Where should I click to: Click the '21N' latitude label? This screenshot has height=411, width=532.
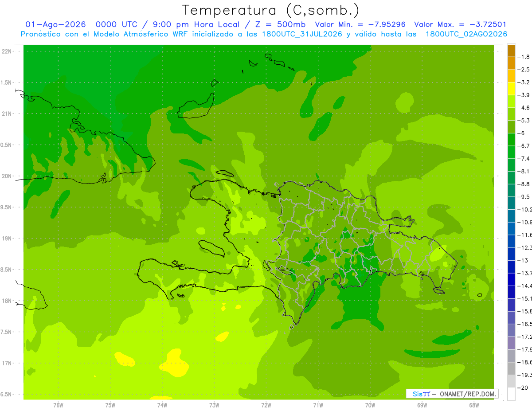pyautogui.click(x=7, y=114)
